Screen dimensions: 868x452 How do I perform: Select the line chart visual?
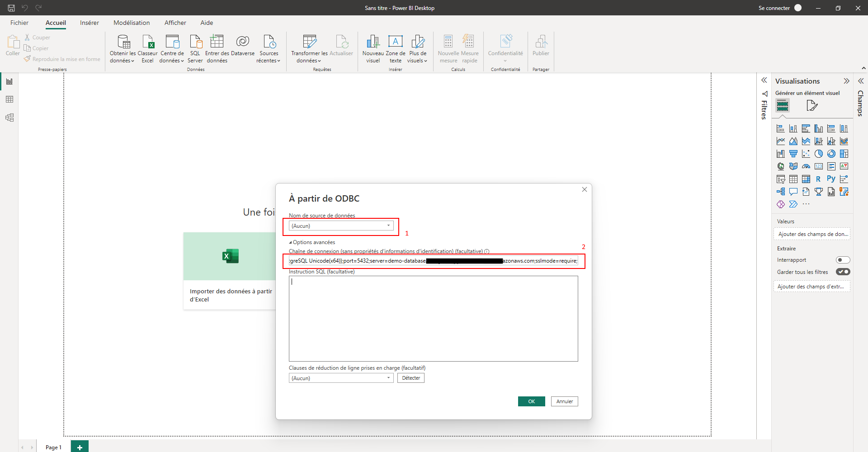pyautogui.click(x=781, y=141)
